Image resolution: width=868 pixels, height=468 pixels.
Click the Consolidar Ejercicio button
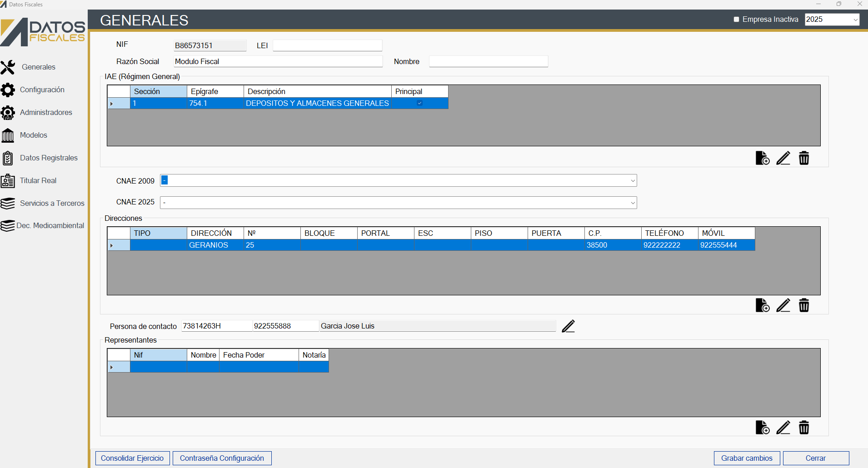point(132,458)
